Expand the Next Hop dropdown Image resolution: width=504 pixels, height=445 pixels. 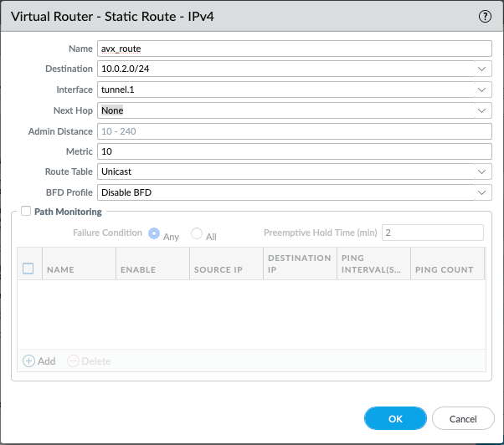pos(481,110)
